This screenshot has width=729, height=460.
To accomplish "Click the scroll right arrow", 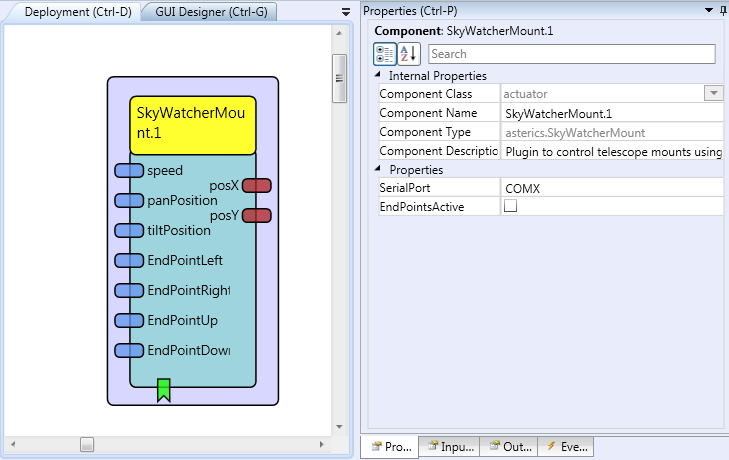I will coord(321,444).
